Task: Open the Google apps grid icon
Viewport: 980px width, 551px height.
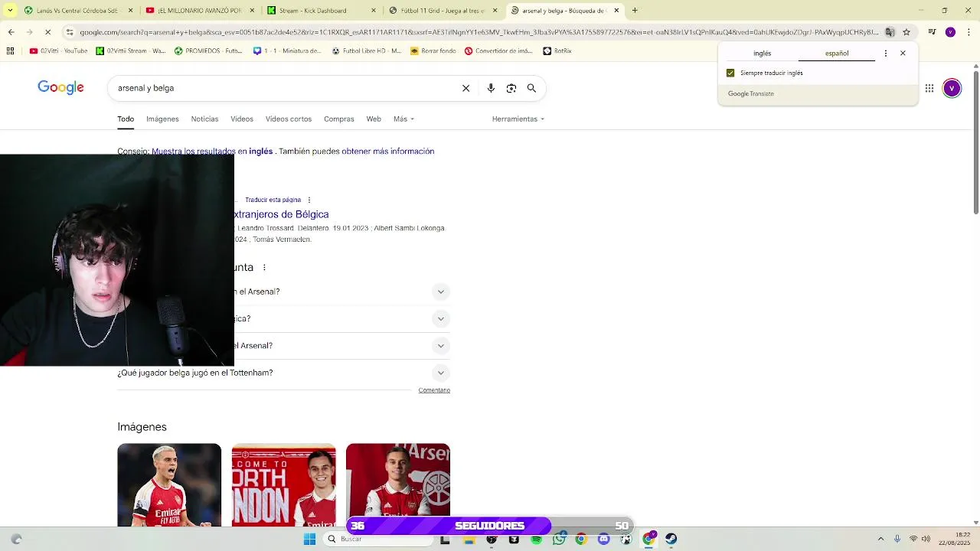Action: click(x=929, y=88)
